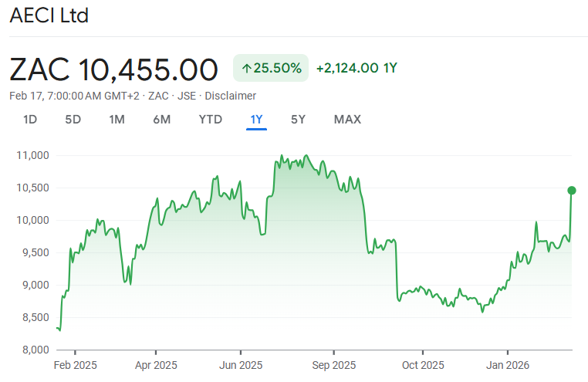Click the ZAC 10,455.00 price value
This screenshot has width=588, height=382.
114,69
